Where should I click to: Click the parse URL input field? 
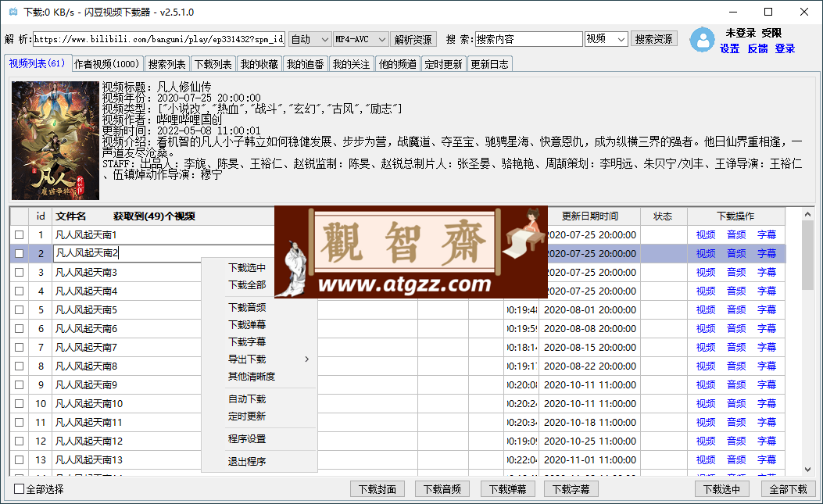159,39
